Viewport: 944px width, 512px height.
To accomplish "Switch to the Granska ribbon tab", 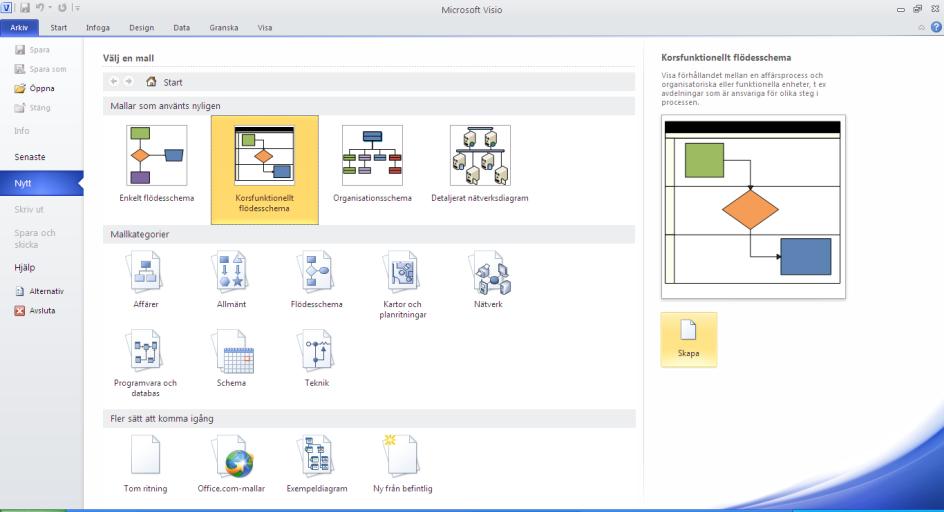I will (x=223, y=28).
